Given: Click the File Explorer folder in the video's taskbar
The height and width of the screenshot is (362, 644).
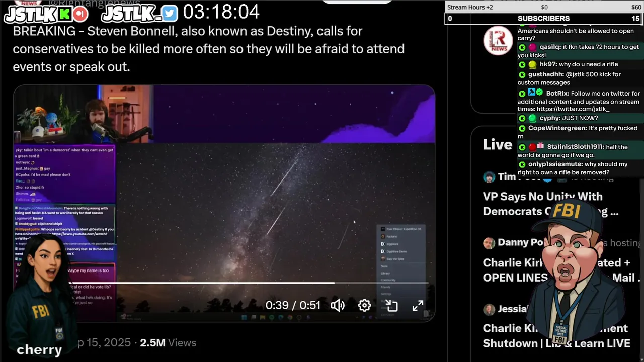Looking at the screenshot, I should (x=263, y=317).
